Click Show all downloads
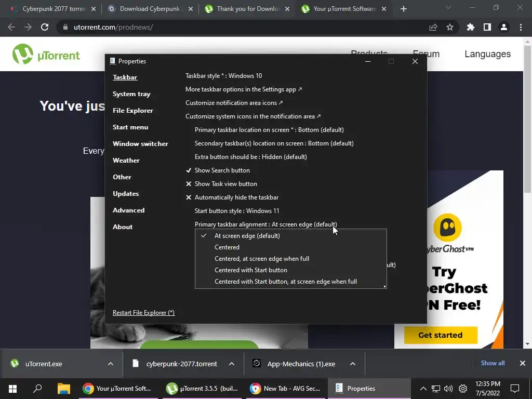The height and width of the screenshot is (399, 532). pyautogui.click(x=493, y=363)
